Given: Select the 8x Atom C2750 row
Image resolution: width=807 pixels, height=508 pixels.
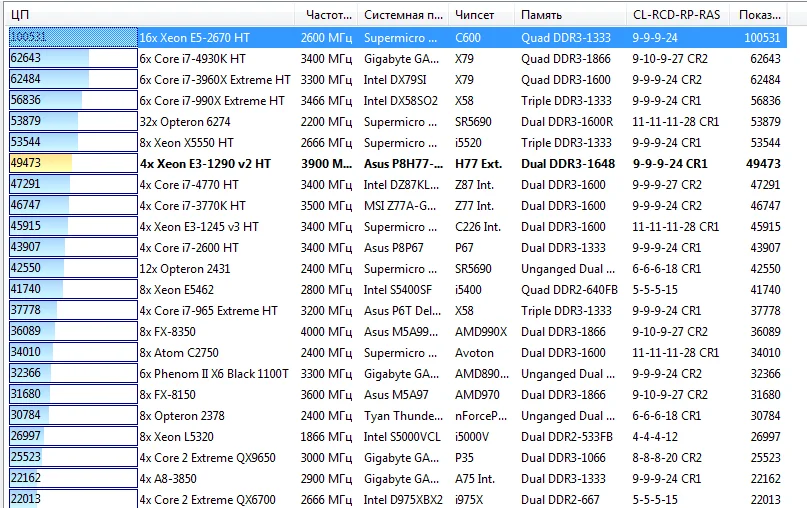Looking at the screenshot, I should [x=398, y=353].
